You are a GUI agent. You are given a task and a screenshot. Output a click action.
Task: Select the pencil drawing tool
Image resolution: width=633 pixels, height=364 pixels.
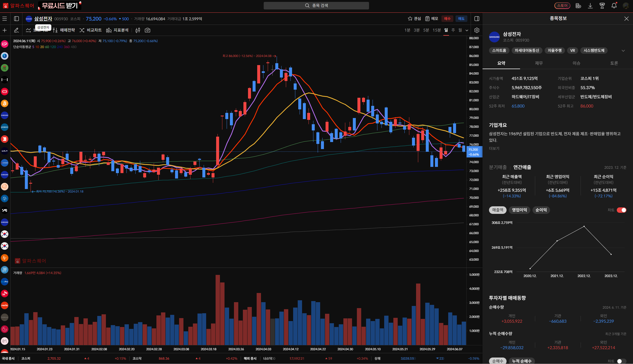16,30
